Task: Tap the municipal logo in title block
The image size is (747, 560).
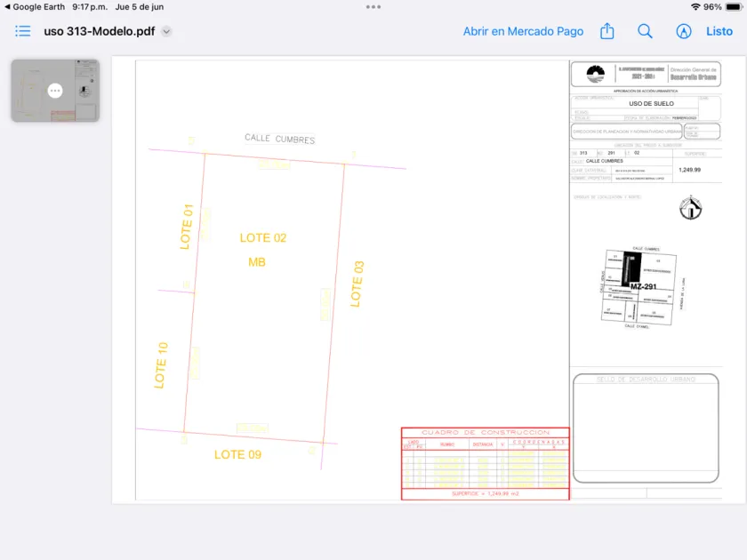Action: 595,75
